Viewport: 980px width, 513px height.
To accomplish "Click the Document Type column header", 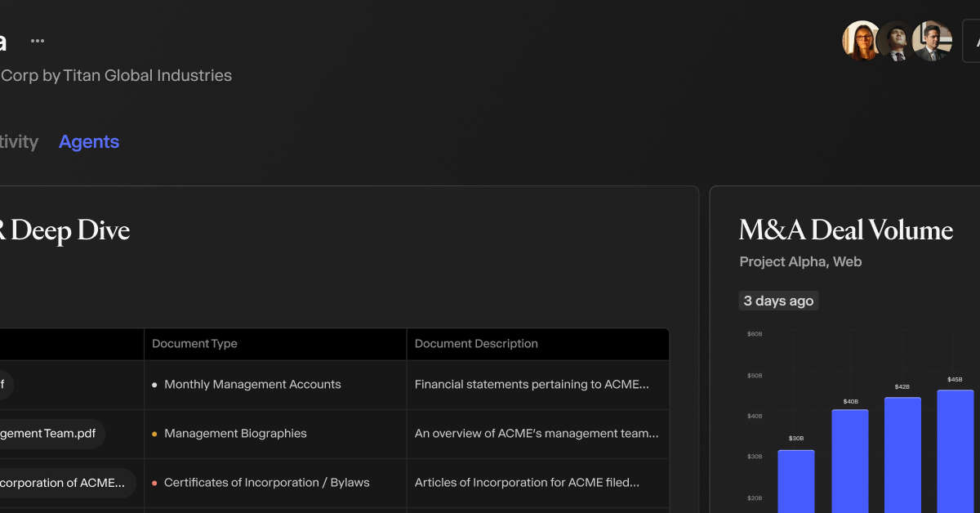I will click(x=194, y=344).
